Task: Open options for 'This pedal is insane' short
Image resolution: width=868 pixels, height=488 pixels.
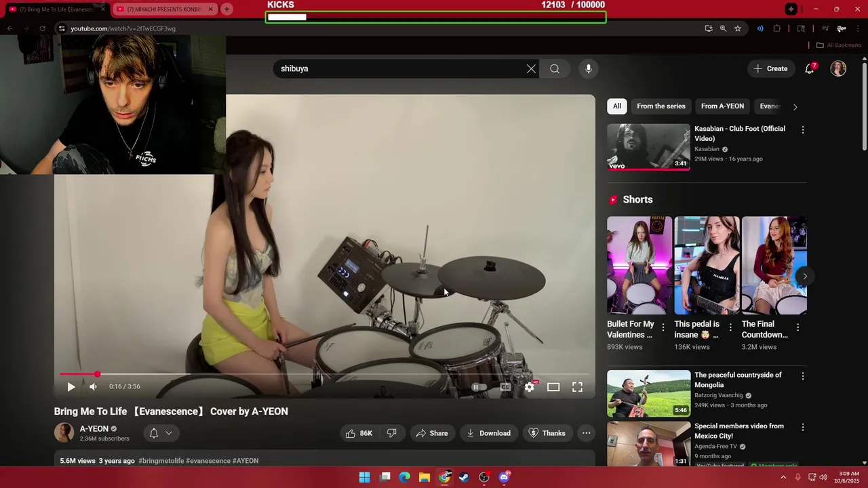Action: pyautogui.click(x=730, y=327)
